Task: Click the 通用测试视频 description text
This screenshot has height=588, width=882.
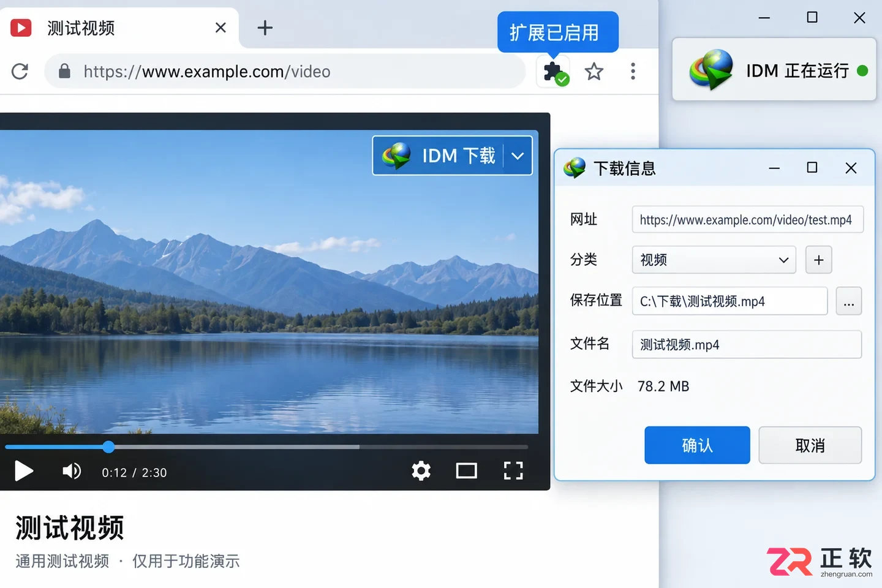Action: (62, 561)
